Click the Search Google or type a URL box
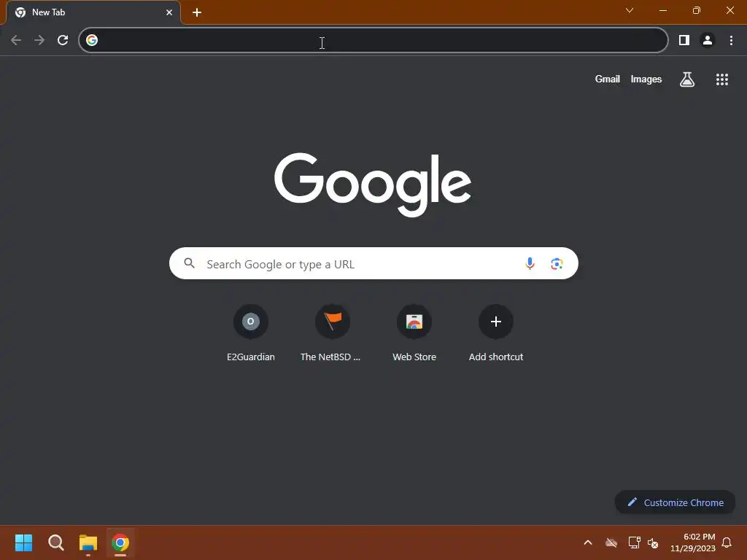 click(x=373, y=263)
